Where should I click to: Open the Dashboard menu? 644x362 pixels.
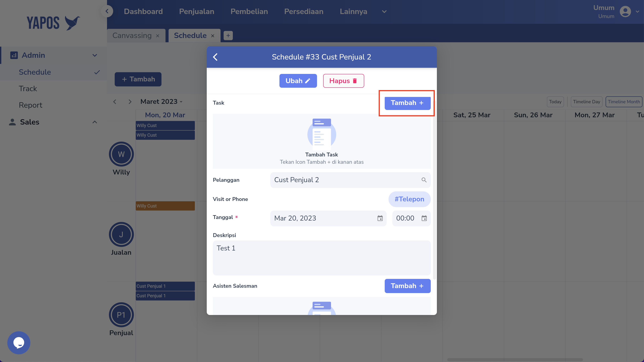coord(143,12)
